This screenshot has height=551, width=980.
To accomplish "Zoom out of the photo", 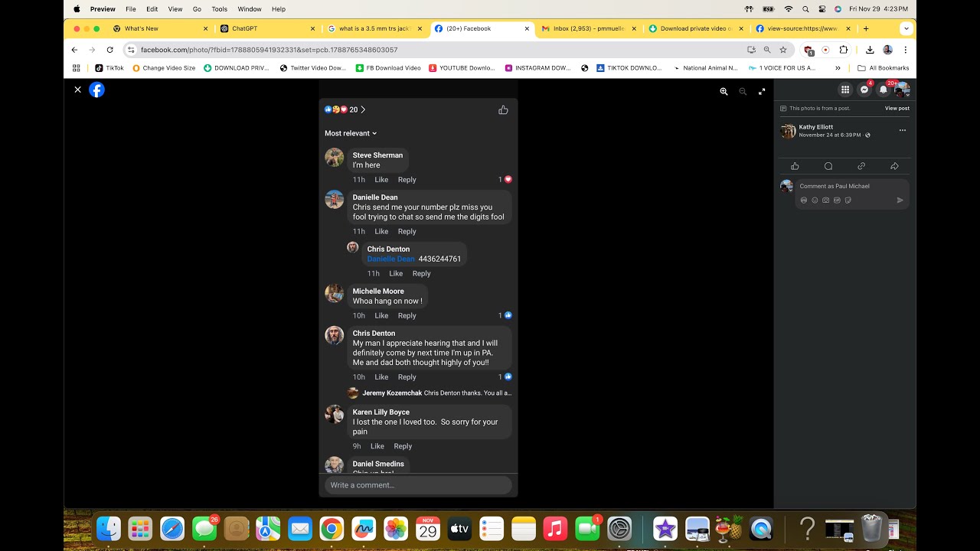I will coord(743,91).
